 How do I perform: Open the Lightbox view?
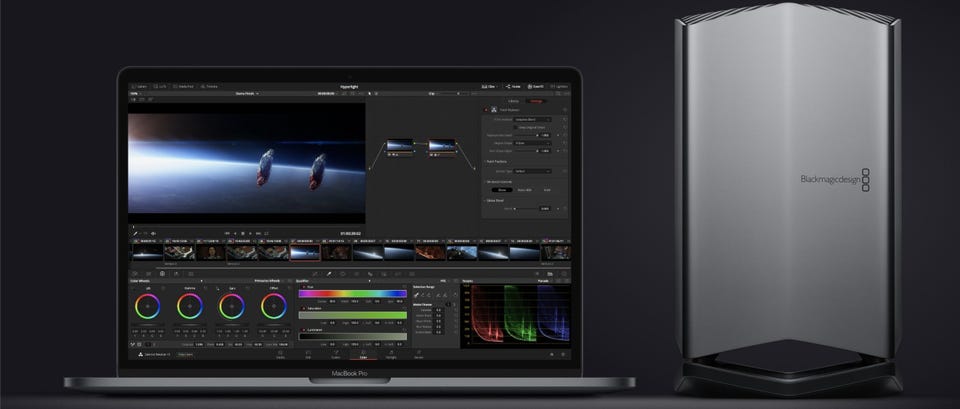[560, 86]
